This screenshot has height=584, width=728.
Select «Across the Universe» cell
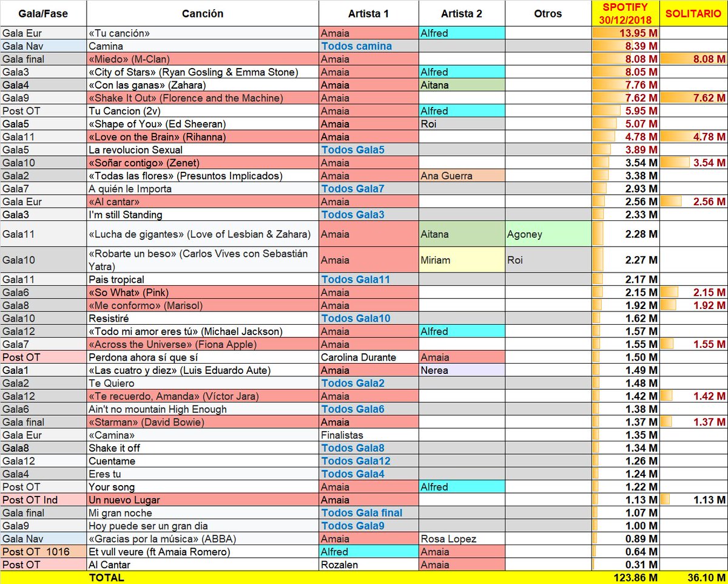tap(203, 344)
